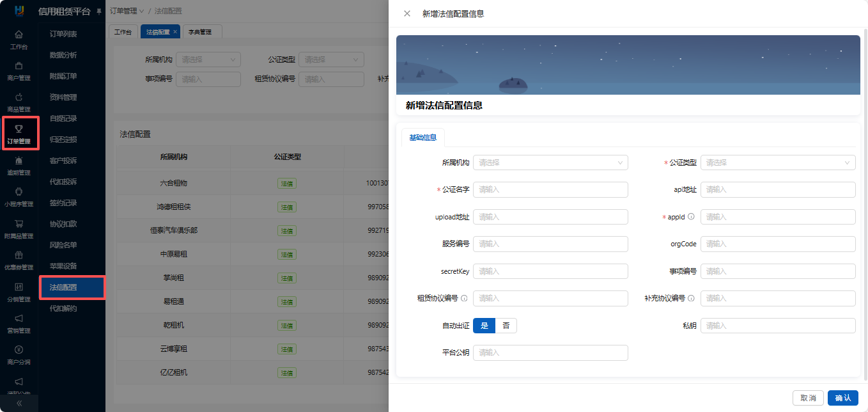Click the 取消 button
The image size is (868, 412).
(x=808, y=398)
